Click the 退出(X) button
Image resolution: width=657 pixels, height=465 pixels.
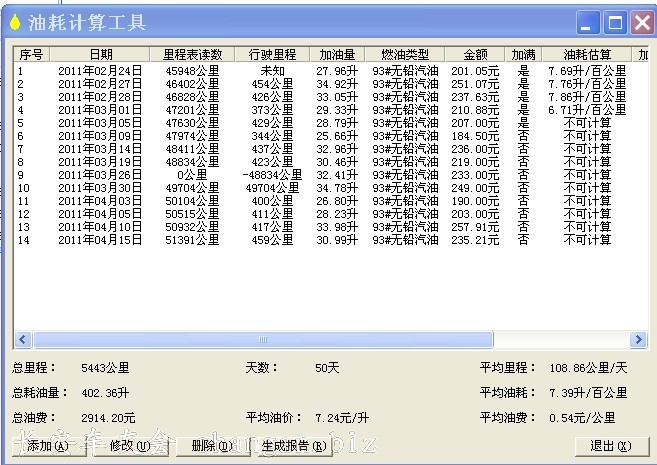coord(611,446)
